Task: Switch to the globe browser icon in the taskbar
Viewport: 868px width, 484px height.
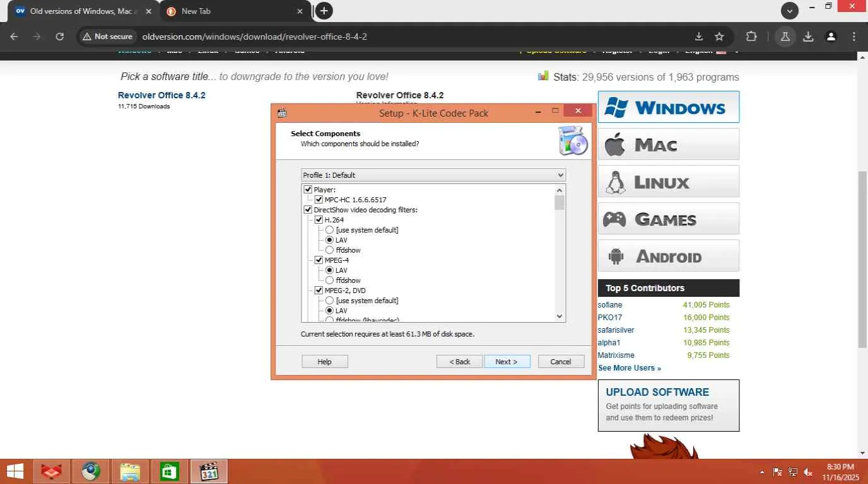Action: pyautogui.click(x=91, y=471)
